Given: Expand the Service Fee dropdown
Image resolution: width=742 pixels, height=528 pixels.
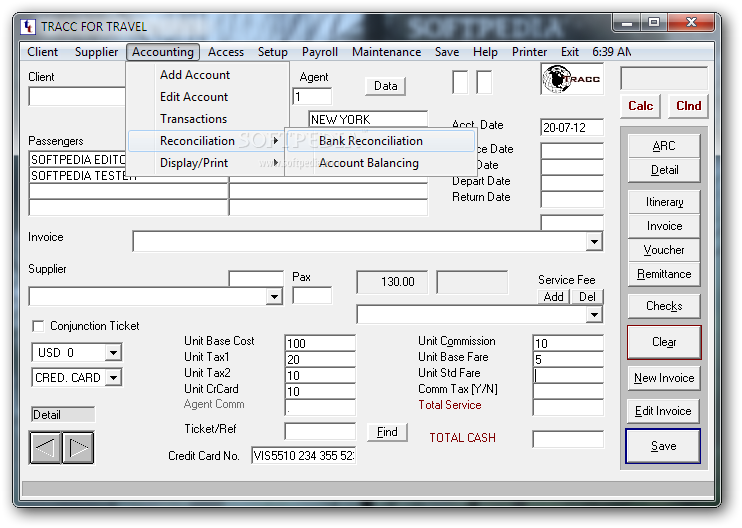Looking at the screenshot, I should 594,315.
